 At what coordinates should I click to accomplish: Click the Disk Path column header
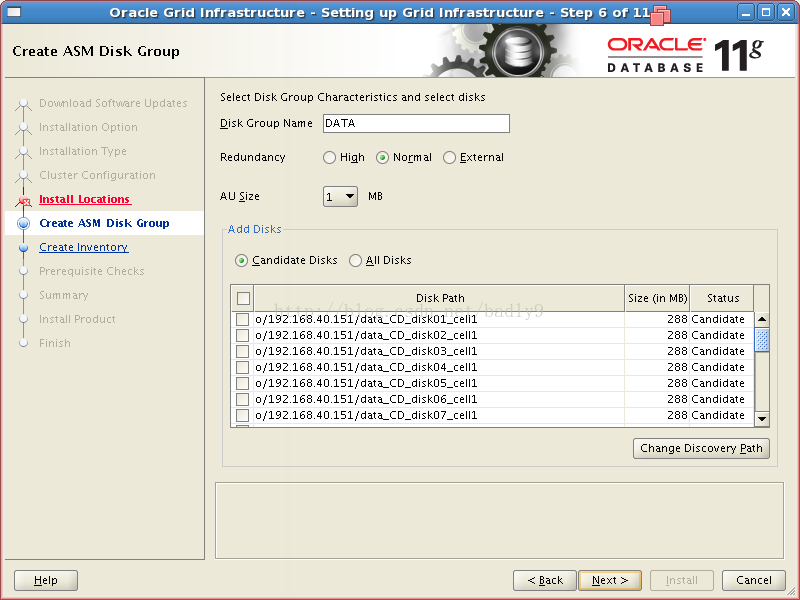(x=440, y=298)
